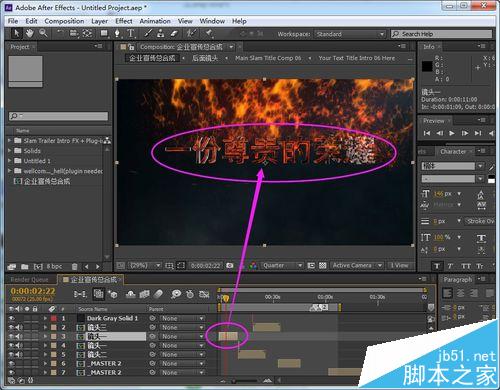Open the Workspace Standard dropdown
500x390 pixels.
(x=350, y=34)
